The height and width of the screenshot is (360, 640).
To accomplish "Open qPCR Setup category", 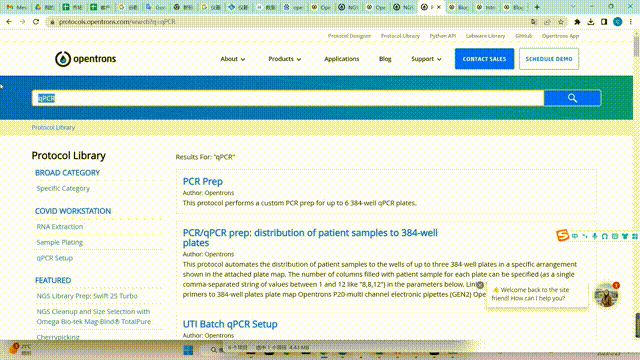I will coord(55,258).
